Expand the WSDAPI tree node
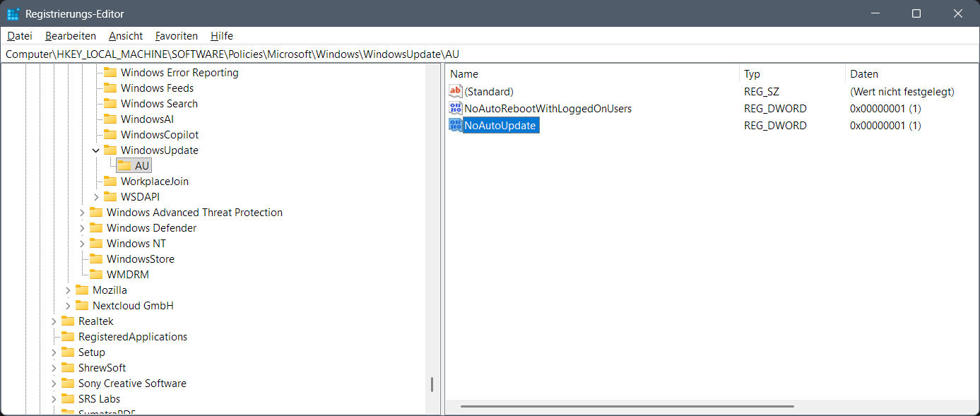Viewport: 980px width, 416px height. click(x=96, y=196)
